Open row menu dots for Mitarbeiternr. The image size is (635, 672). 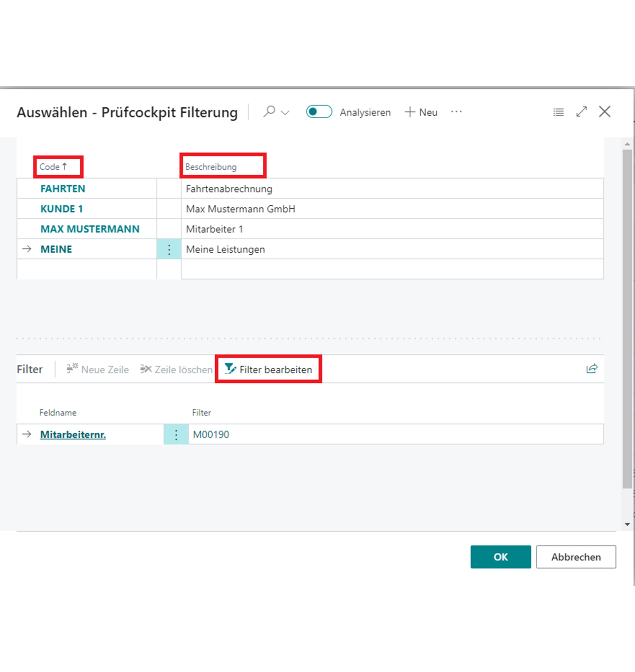tap(176, 434)
